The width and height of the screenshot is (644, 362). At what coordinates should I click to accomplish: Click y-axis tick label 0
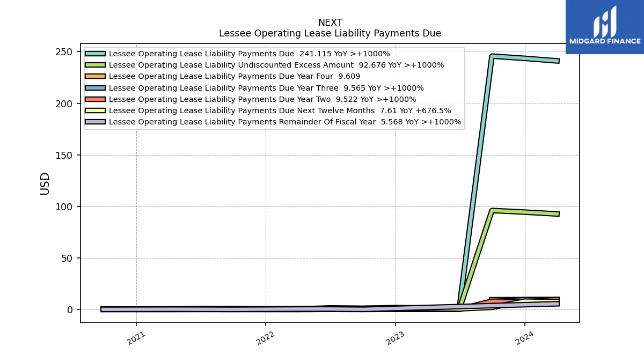(70, 309)
